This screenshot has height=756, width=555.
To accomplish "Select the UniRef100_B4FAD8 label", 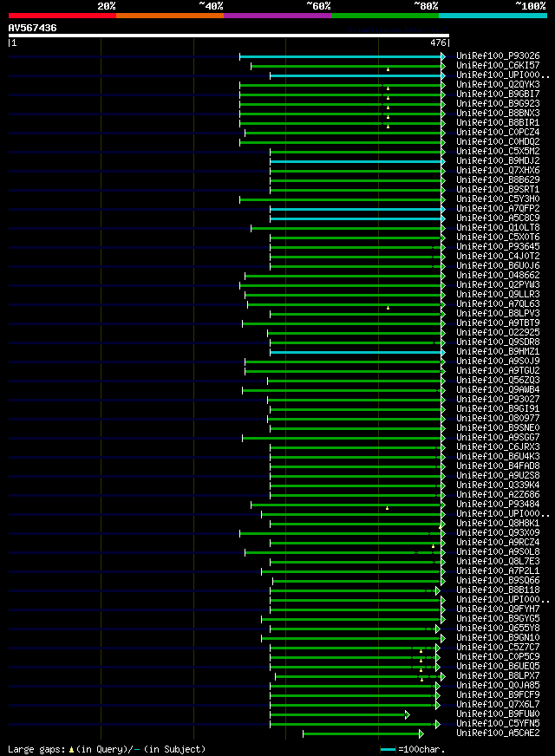I will point(498,466).
